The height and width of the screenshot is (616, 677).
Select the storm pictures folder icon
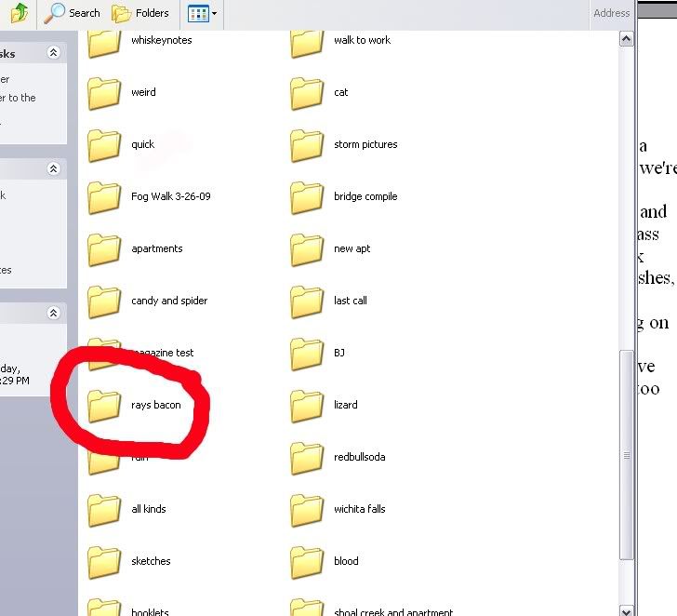pos(307,145)
